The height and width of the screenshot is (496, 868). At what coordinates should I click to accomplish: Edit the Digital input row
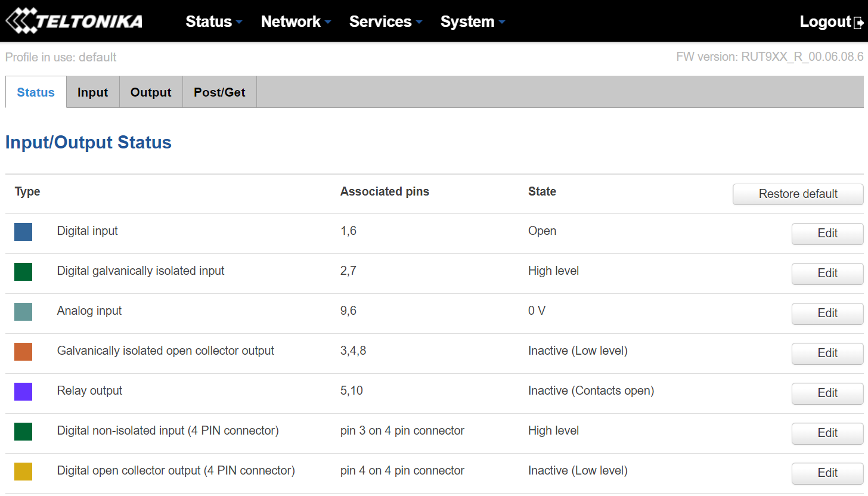827,233
